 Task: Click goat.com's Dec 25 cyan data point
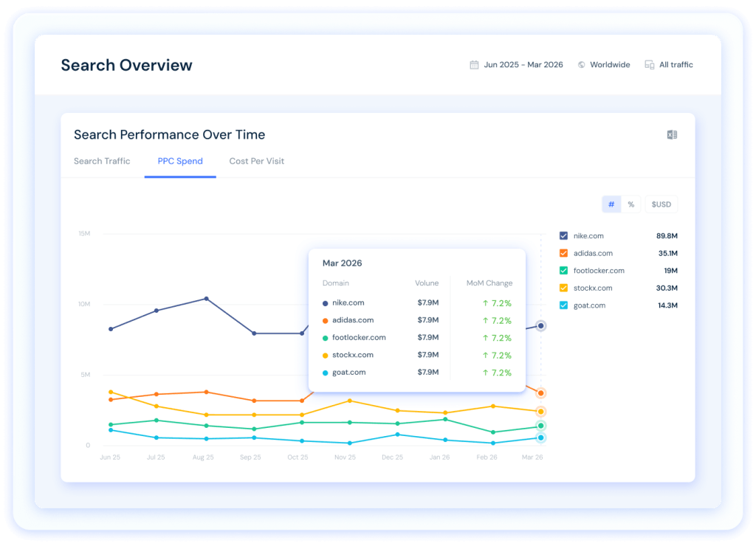(x=397, y=435)
